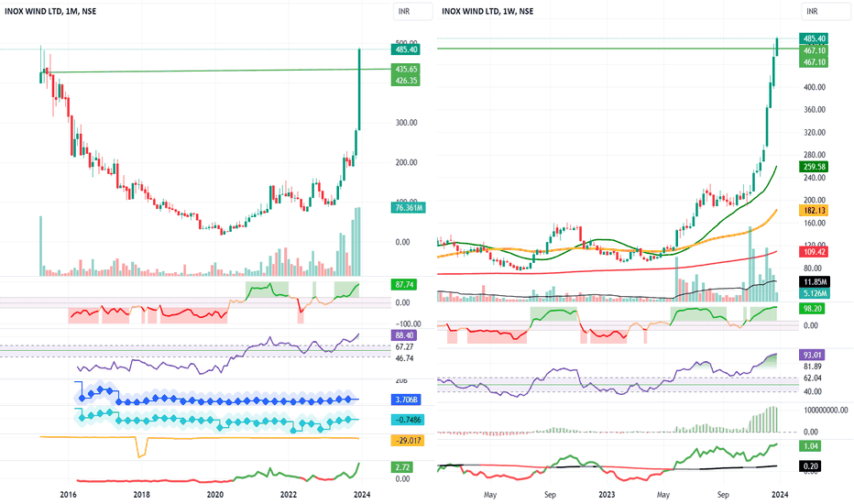
Task: Open the INR currency selector on weekly chart
Action: click(825, 11)
